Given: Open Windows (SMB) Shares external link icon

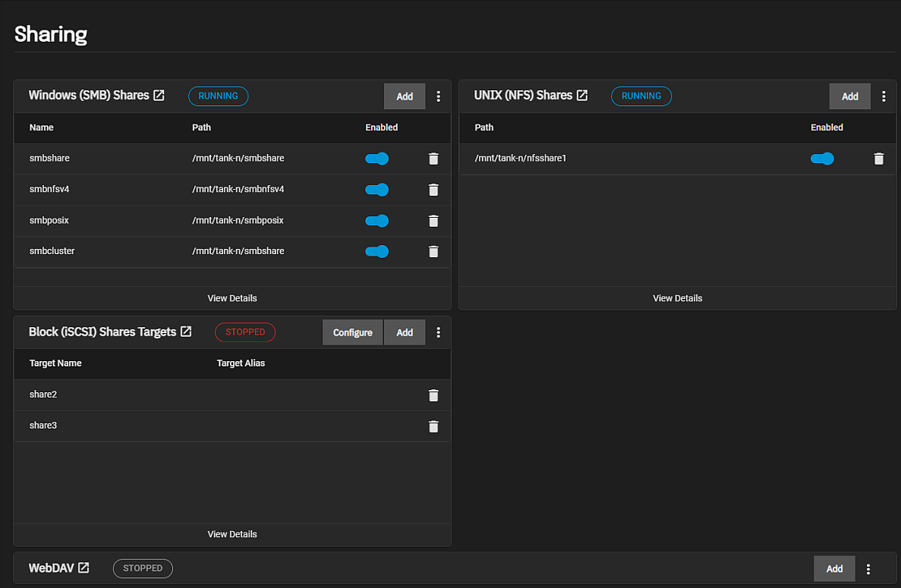Looking at the screenshot, I should click(x=159, y=96).
